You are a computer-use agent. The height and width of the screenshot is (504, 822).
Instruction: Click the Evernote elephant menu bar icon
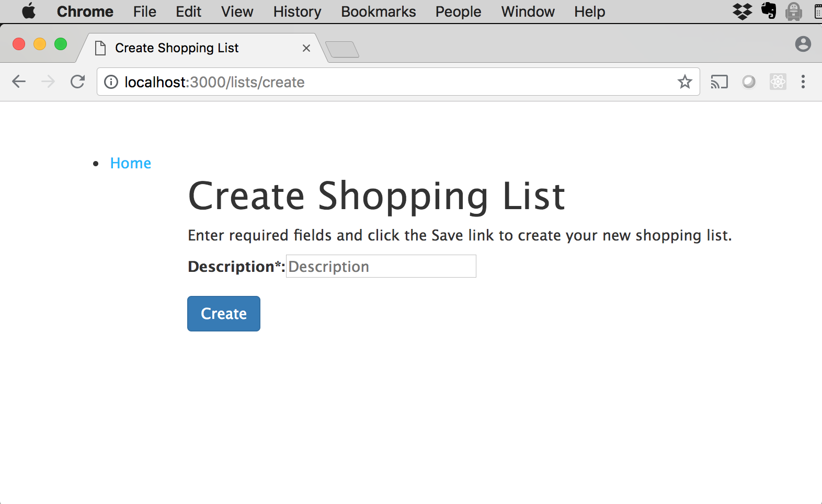(x=769, y=10)
